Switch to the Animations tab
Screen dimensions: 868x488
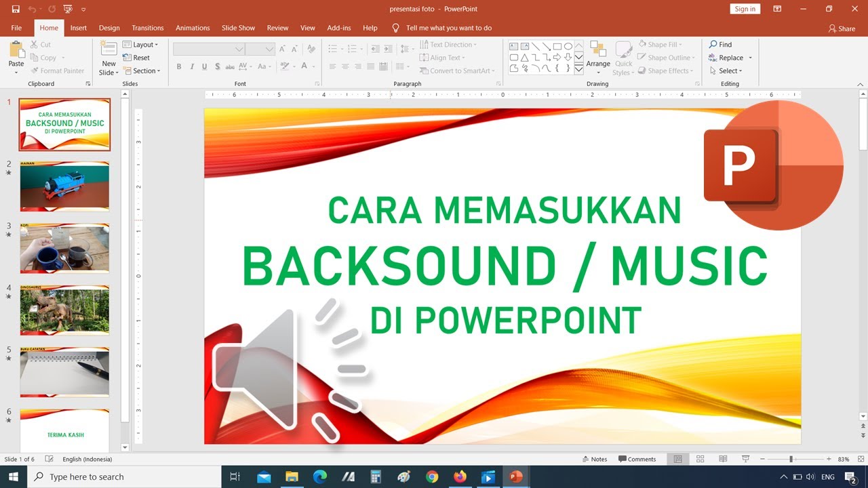193,28
